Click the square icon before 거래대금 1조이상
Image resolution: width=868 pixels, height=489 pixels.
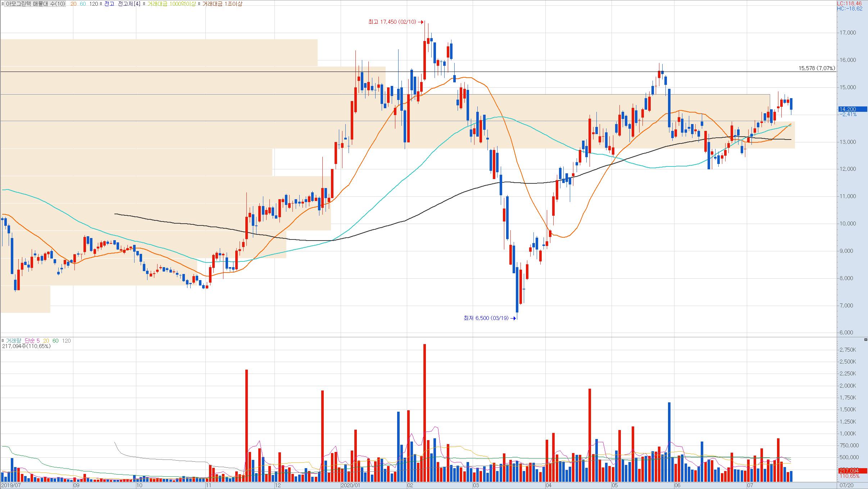tap(199, 4)
